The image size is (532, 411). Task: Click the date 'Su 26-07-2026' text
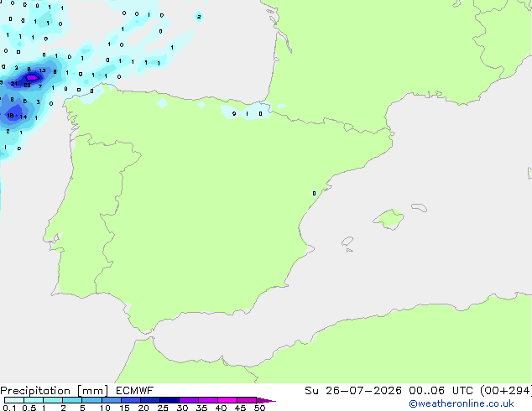coord(353,391)
